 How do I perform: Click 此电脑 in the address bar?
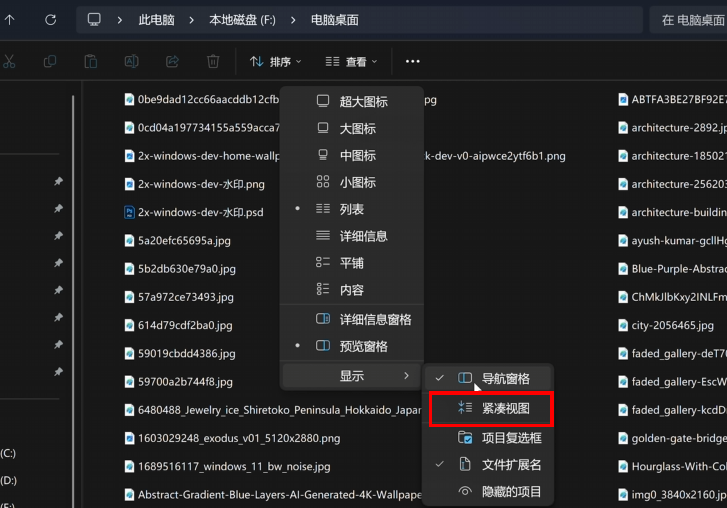(156, 20)
